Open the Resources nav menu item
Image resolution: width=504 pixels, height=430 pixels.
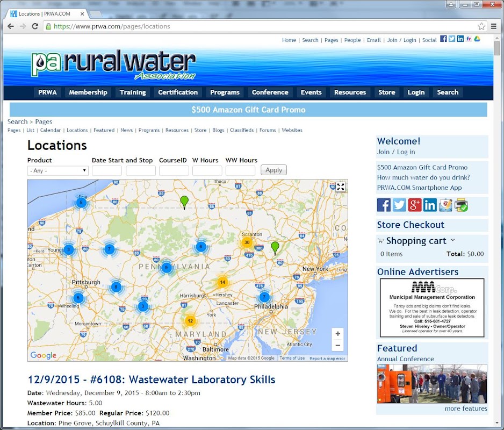point(350,92)
